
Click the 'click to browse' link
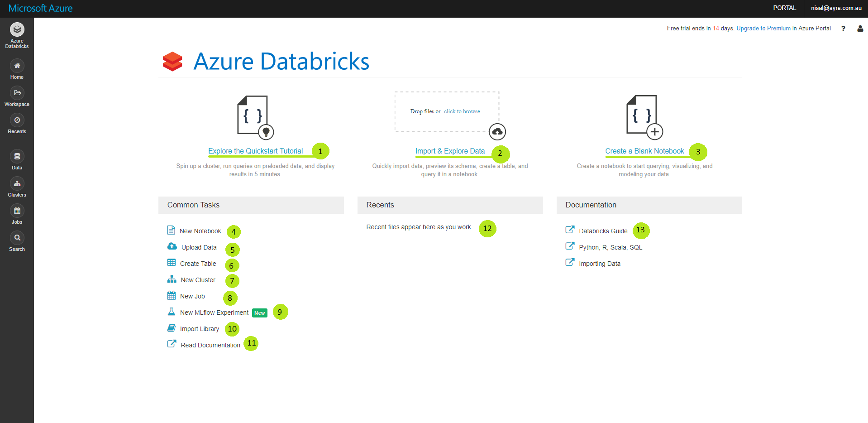tap(462, 111)
